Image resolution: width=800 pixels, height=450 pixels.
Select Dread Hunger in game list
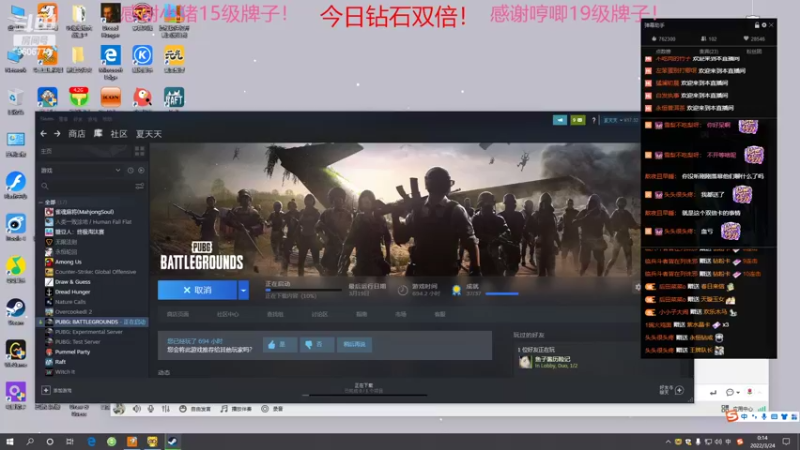click(72, 292)
